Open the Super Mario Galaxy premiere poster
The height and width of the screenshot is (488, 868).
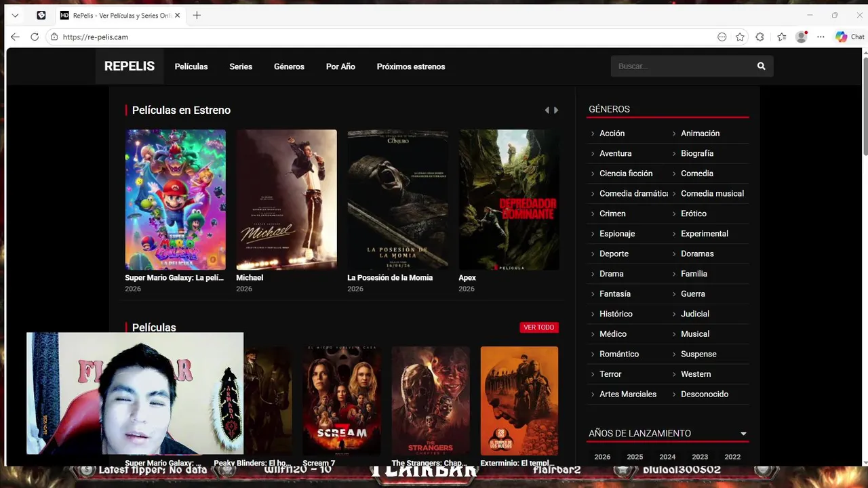coord(175,200)
